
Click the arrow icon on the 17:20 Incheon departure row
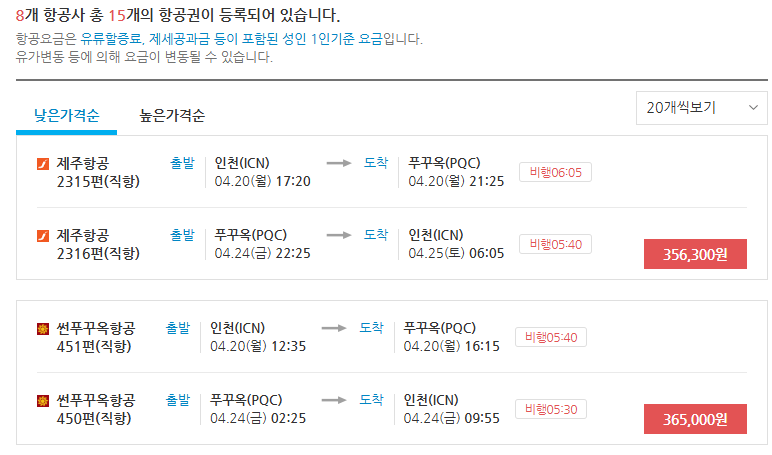coord(341,164)
